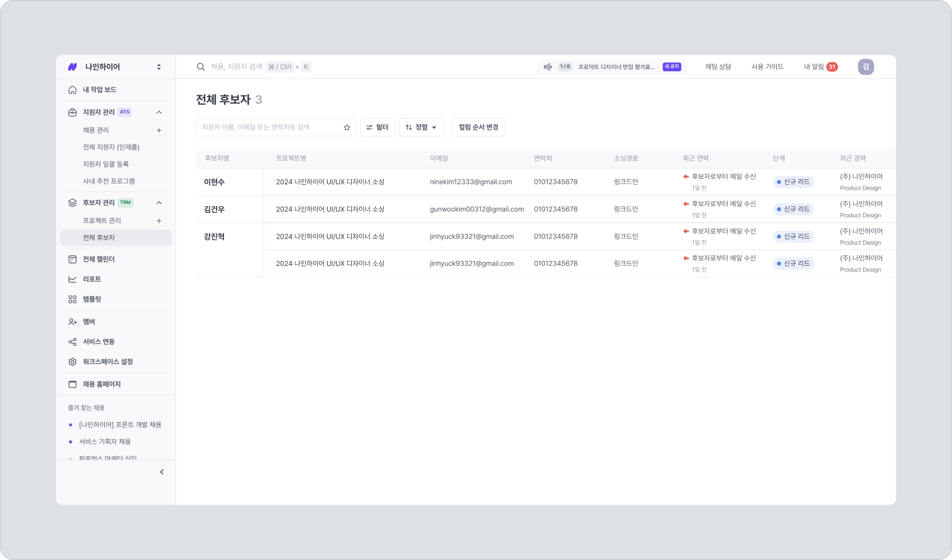Viewport: 952px width, 560px height.
Task: Click the 최근 연락 column header
Action: click(x=696, y=158)
